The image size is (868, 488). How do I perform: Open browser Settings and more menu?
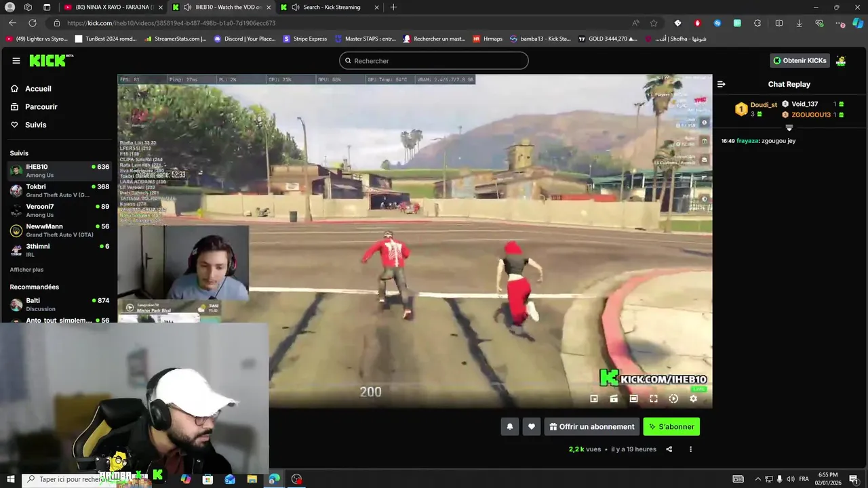pyautogui.click(x=841, y=23)
